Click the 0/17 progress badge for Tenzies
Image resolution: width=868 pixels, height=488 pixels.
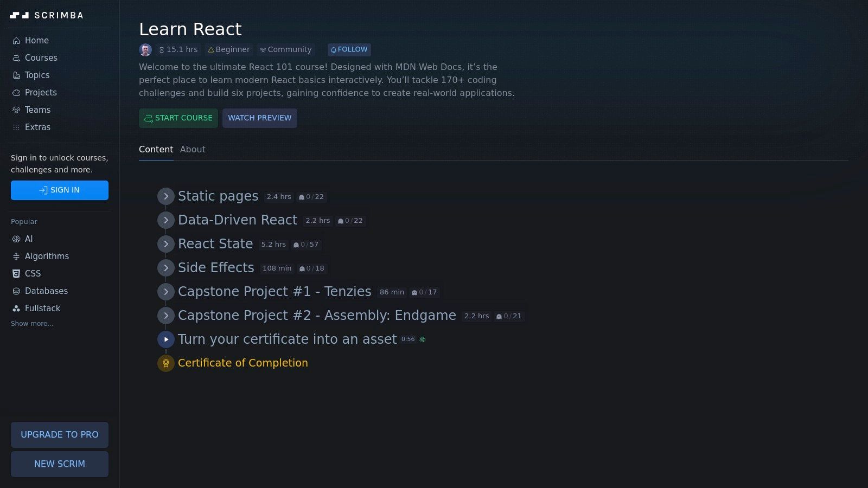(424, 292)
